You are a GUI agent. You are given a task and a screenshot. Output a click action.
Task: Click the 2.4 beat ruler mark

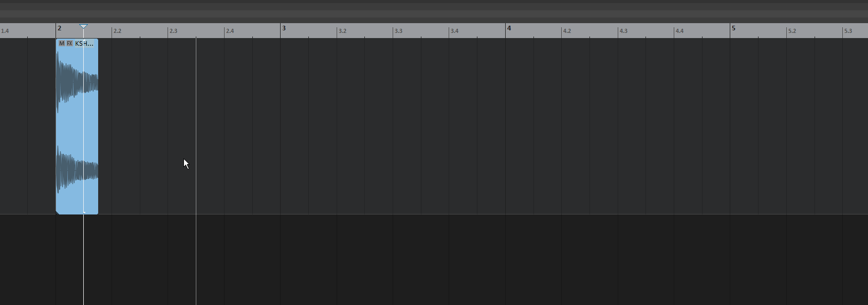[230, 31]
